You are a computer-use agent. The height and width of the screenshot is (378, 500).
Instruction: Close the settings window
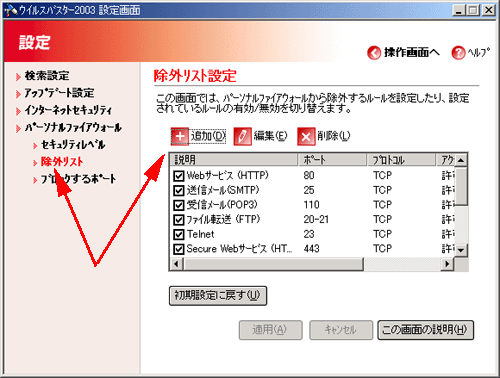pyautogui.click(x=489, y=10)
